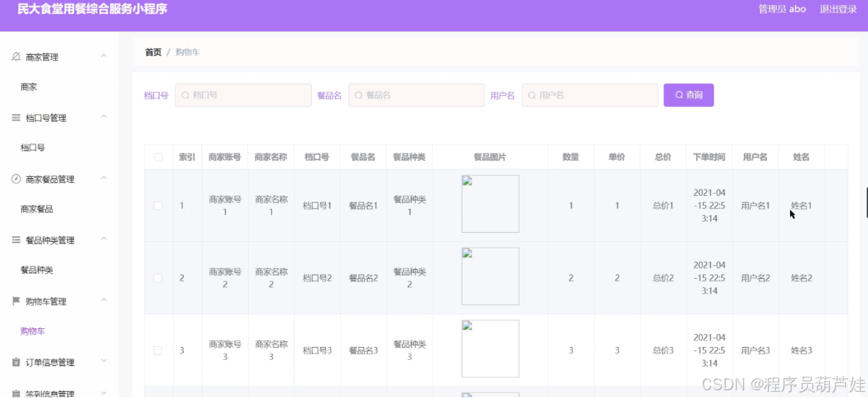
Task: Click the icon beside 签到信息管理
Action: click(16, 393)
